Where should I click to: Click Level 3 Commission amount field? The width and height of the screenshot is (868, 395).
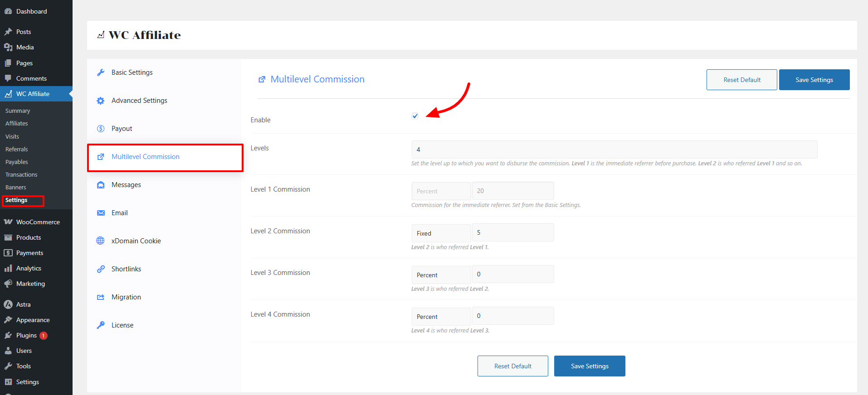pyautogui.click(x=513, y=274)
